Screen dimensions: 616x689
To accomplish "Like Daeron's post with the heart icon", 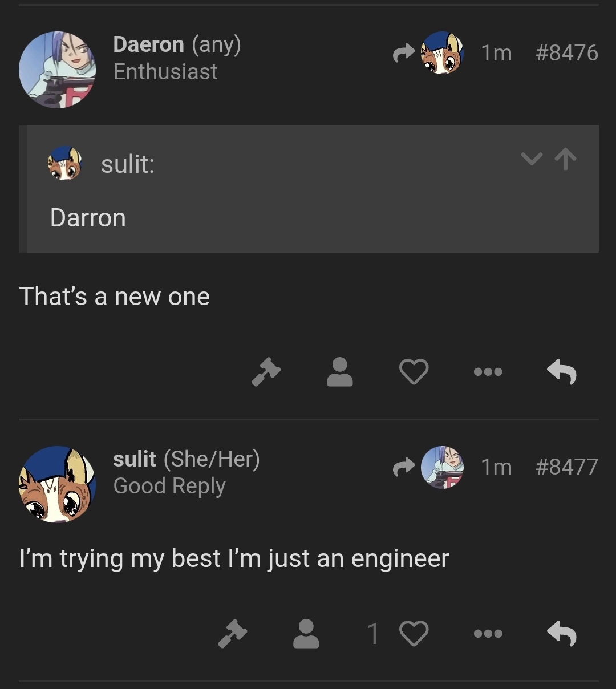I will [414, 372].
